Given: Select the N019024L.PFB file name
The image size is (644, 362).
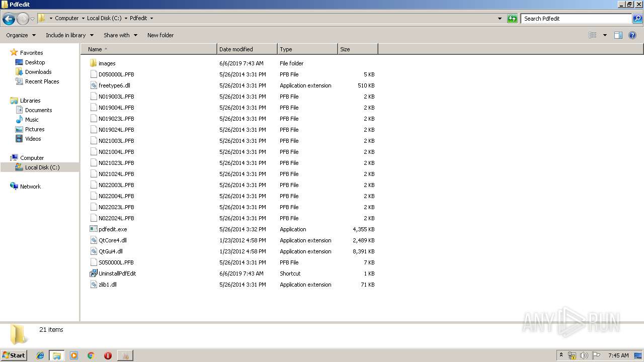Looking at the screenshot, I should 116,130.
